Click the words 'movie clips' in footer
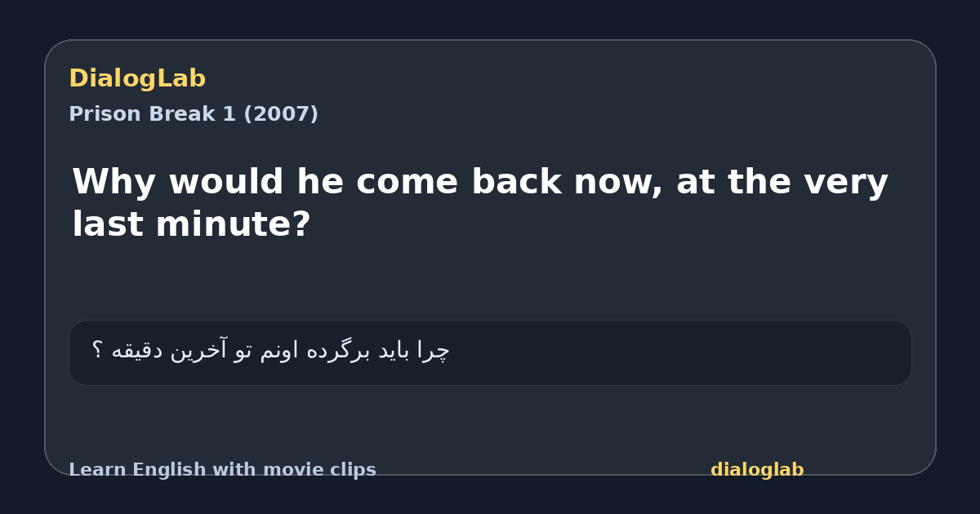The height and width of the screenshot is (514, 980). click(x=328, y=470)
